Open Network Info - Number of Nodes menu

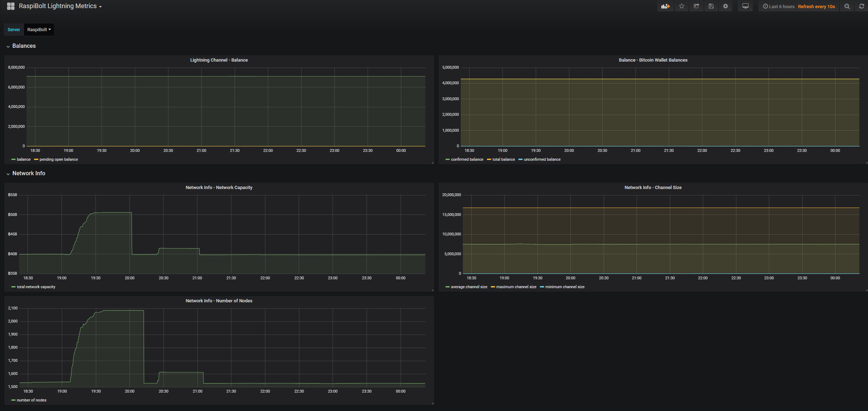[x=219, y=301]
